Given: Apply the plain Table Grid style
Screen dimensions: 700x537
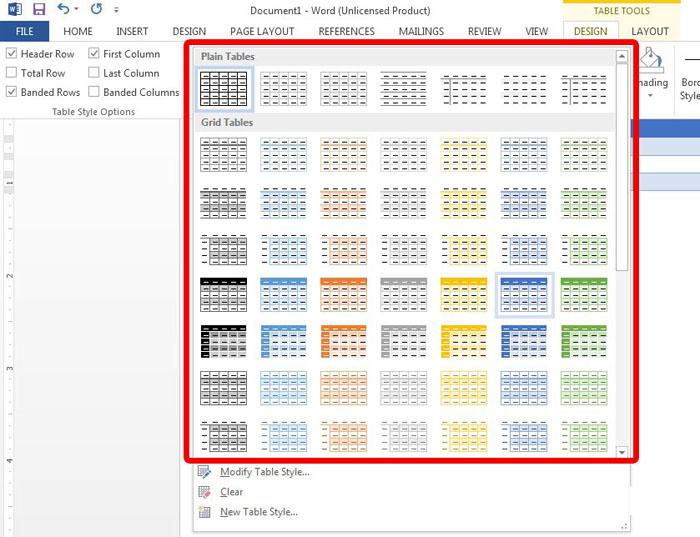Looking at the screenshot, I should click(x=224, y=89).
